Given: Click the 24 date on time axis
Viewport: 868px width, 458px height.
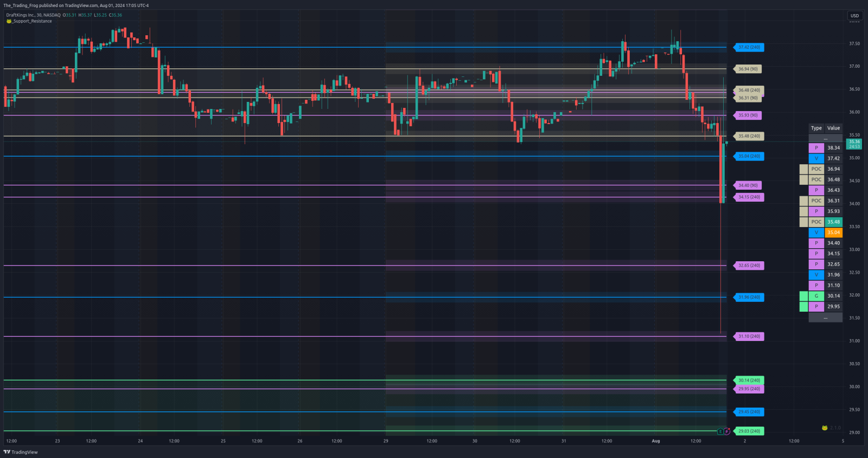Looking at the screenshot, I should (x=140, y=441).
